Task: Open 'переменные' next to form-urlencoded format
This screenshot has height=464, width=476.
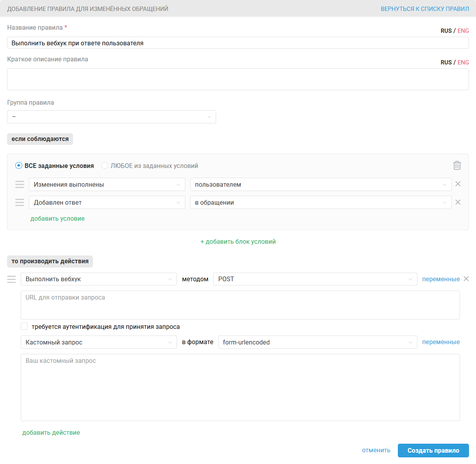Action: click(441, 342)
